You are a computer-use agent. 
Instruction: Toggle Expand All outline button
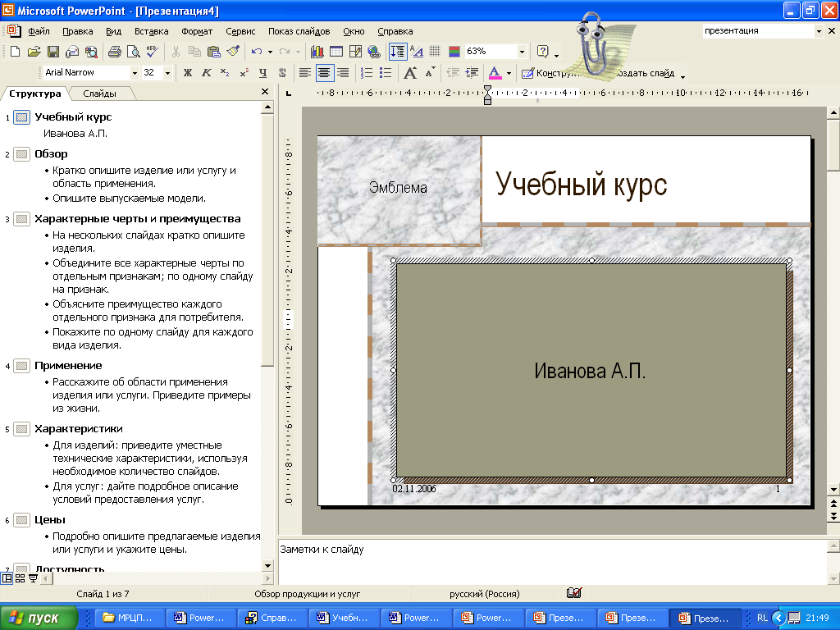click(x=398, y=52)
